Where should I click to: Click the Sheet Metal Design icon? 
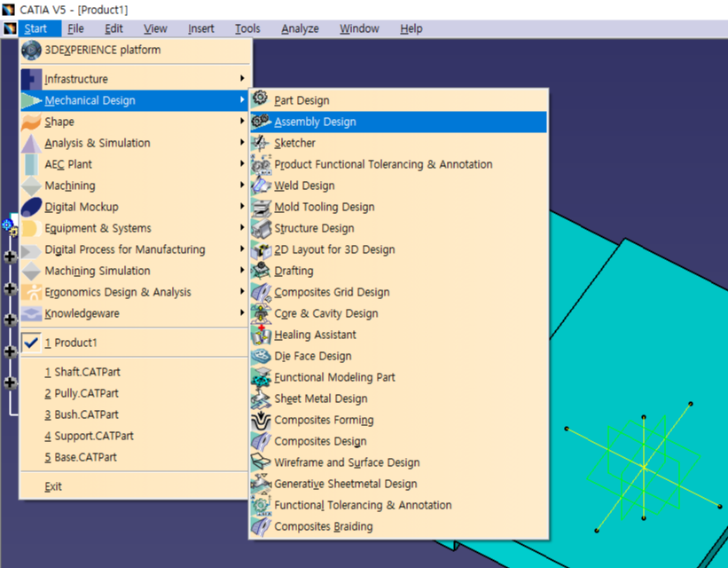261,398
